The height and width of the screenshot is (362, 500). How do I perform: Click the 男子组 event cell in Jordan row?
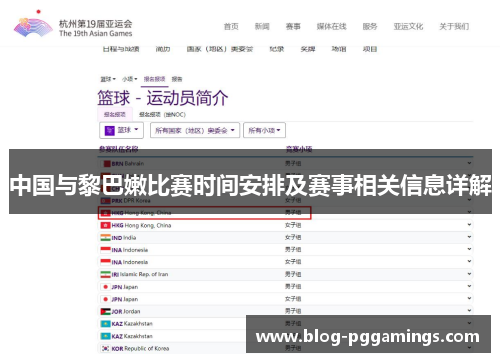tap(293, 311)
